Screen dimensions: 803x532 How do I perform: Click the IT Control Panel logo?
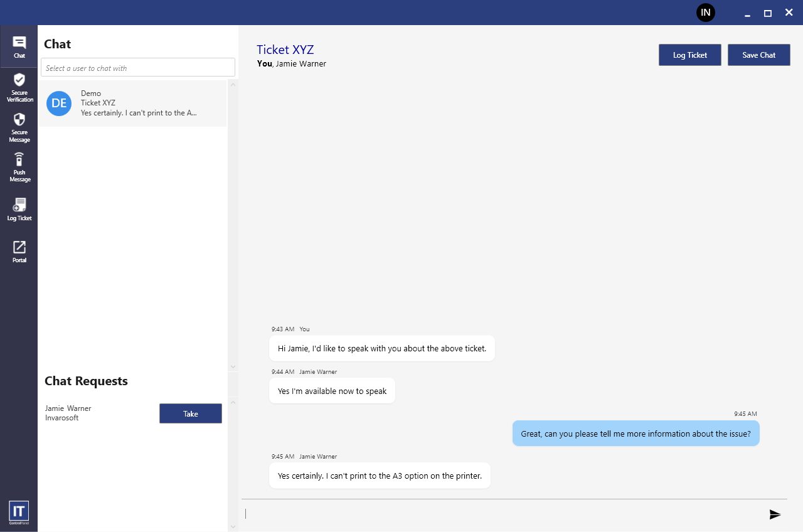click(x=19, y=513)
